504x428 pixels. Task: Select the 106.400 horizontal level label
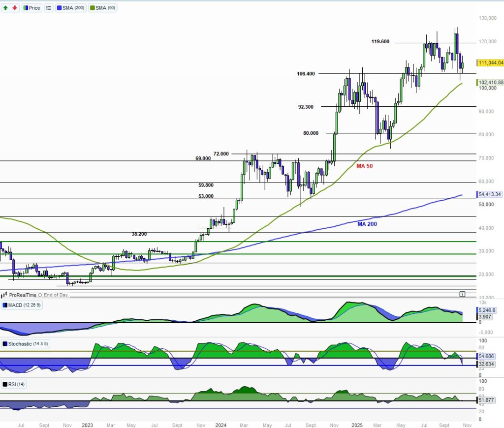point(306,74)
